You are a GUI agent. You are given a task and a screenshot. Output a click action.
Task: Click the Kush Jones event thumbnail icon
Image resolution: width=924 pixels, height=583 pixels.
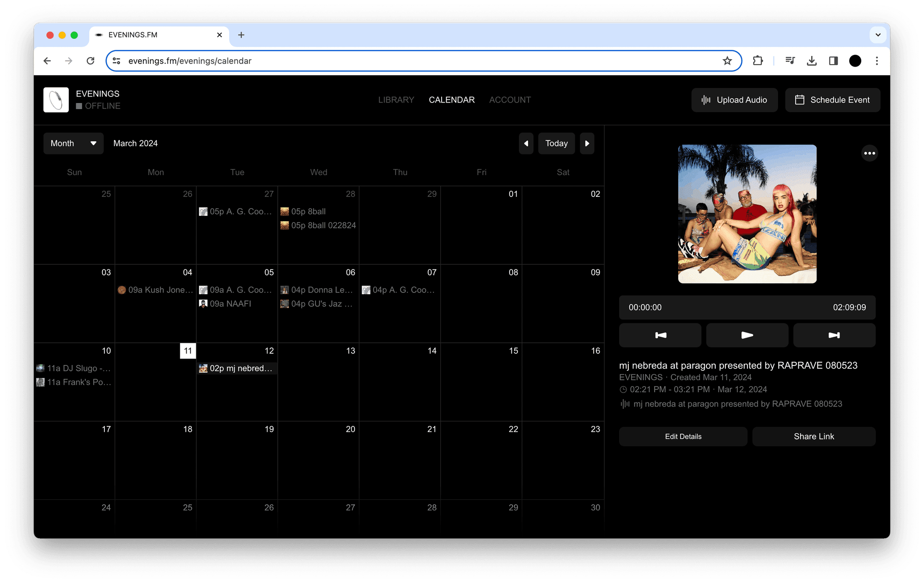coord(122,290)
